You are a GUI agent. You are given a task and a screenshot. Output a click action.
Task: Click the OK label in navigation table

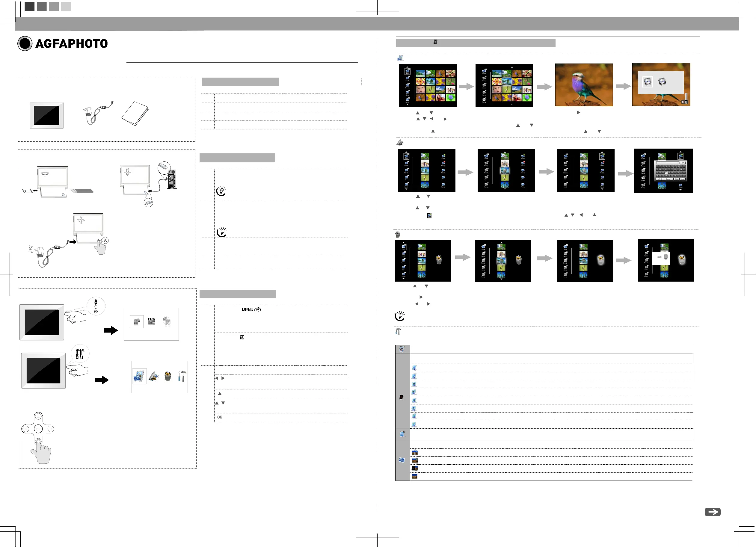click(x=219, y=417)
